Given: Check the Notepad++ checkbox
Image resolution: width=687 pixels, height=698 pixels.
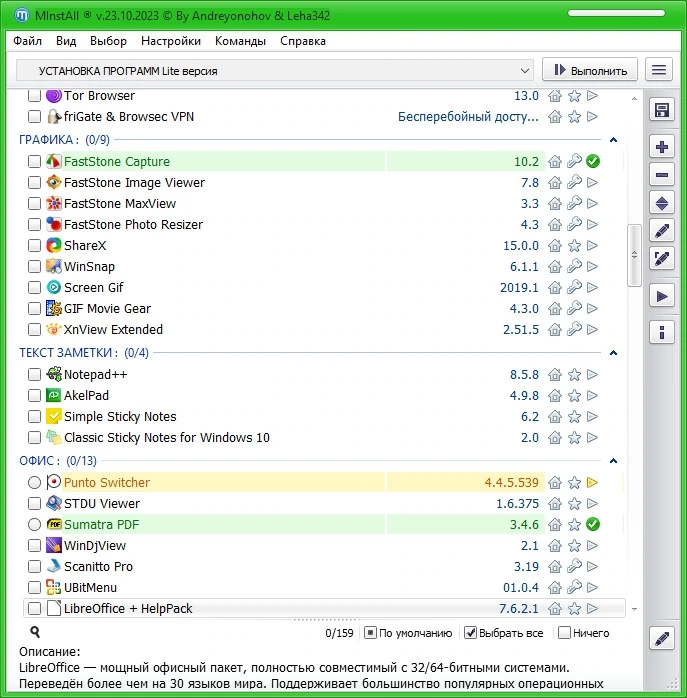Looking at the screenshot, I should [34, 374].
